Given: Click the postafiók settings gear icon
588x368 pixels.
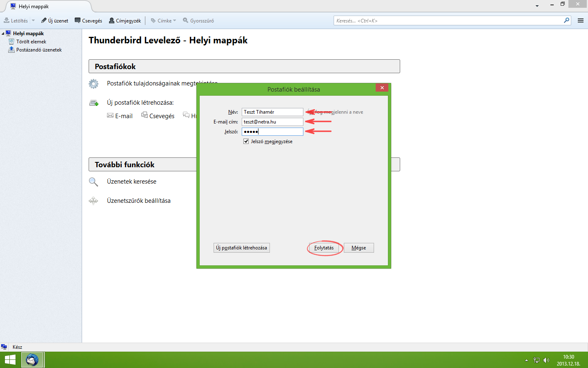Looking at the screenshot, I should [94, 84].
